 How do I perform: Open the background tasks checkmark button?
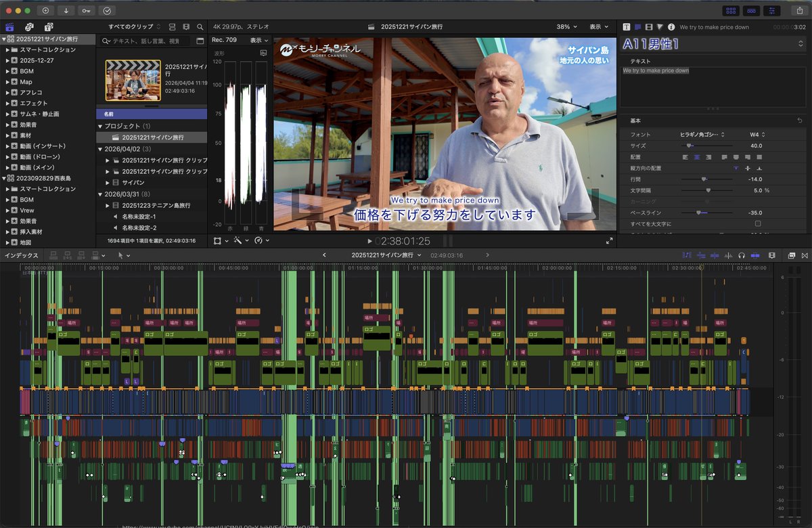tap(107, 10)
